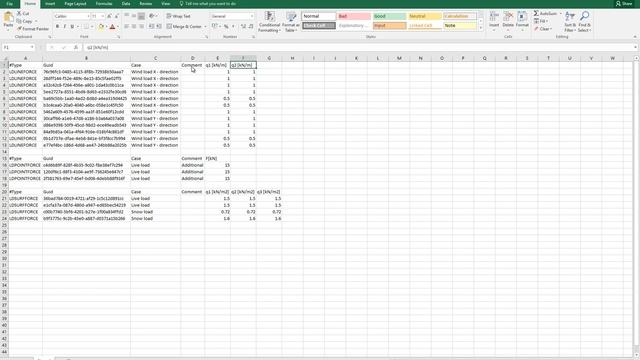The height and width of the screenshot is (360, 640).
Task: Center text horizontally in cell
Action: pos(134,27)
